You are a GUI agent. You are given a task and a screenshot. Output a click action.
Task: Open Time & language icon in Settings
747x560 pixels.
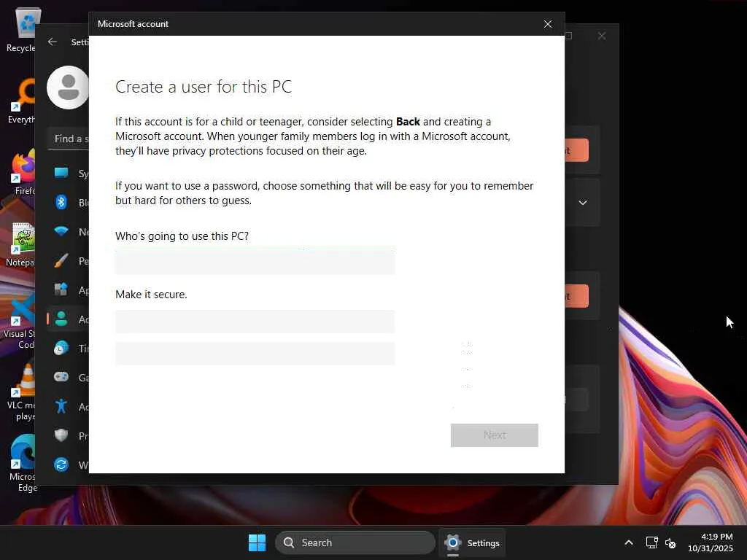coord(61,348)
